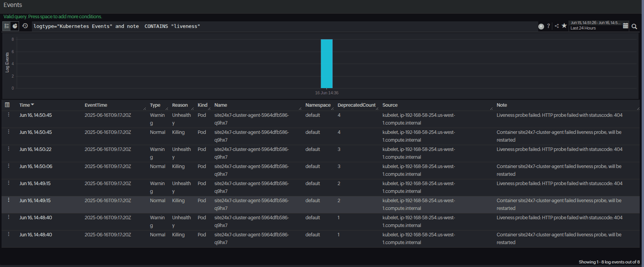Select the Jun 16, 14:50:06 time cell
Image resolution: width=644 pixels, height=267 pixels.
(x=36, y=166)
